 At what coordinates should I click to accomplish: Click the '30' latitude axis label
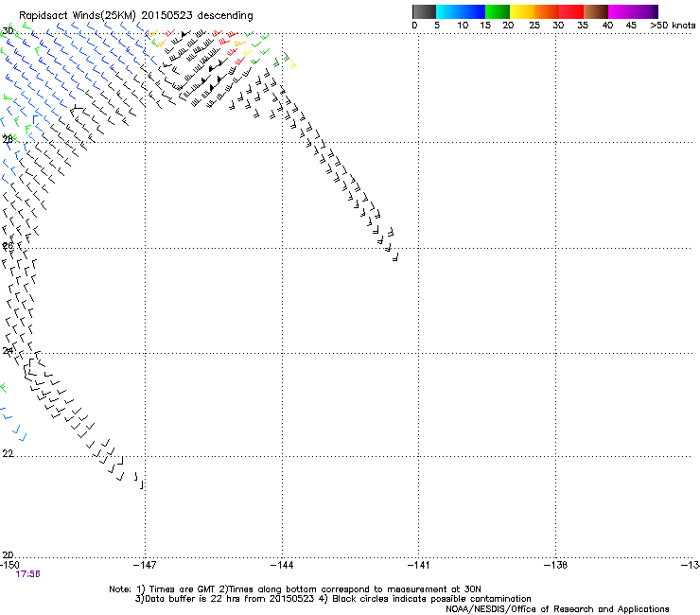(8, 31)
